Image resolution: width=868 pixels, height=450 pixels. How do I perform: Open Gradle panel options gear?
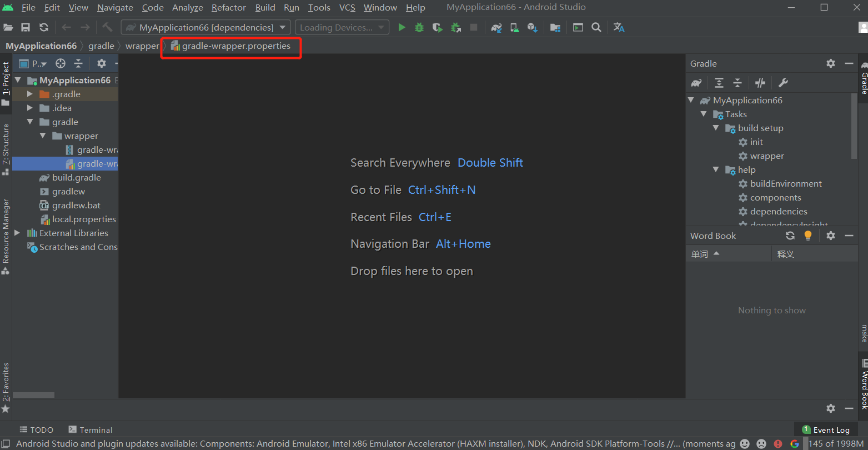[x=831, y=63]
